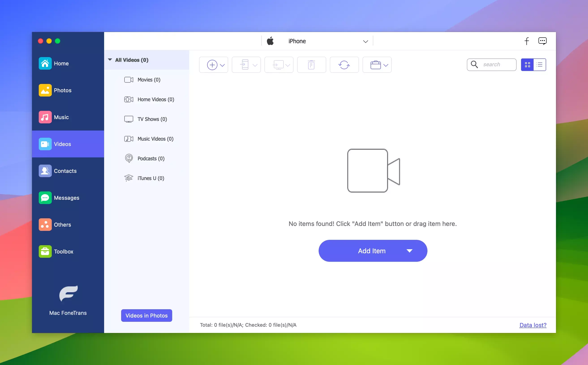588x365 pixels.
Task: Select the Podcasts category
Action: click(151, 159)
